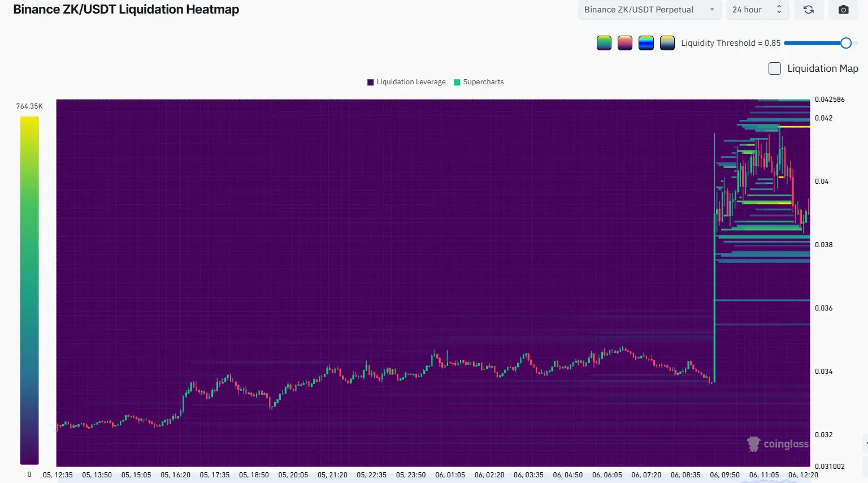Screen dimensions: 868x483
Task: Open the Binance ZK/USDT Perpetual symbol dropdown
Action: (x=649, y=10)
